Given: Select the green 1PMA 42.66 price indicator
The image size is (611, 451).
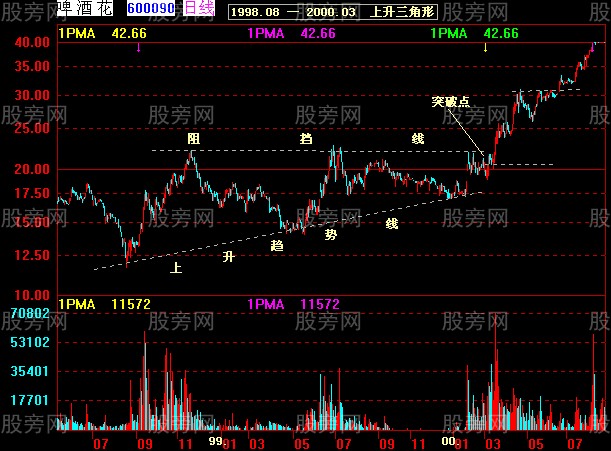Looking at the screenshot, I should coord(474,34).
